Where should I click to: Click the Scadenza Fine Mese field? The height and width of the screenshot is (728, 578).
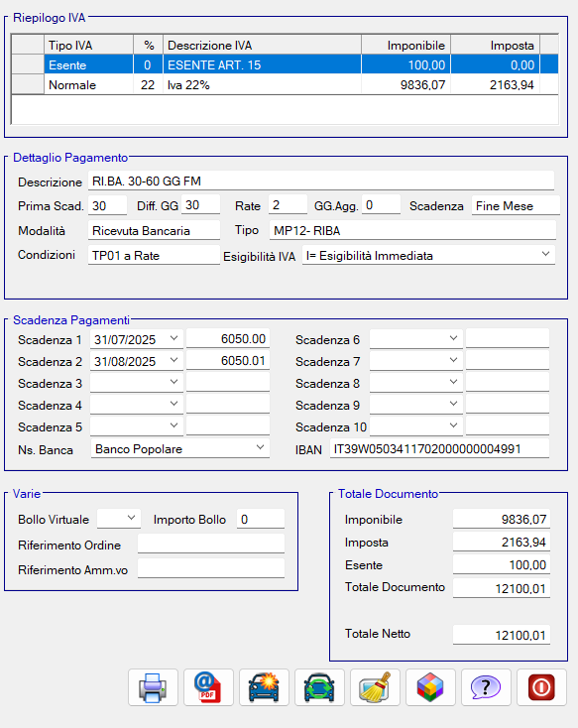pos(516,205)
